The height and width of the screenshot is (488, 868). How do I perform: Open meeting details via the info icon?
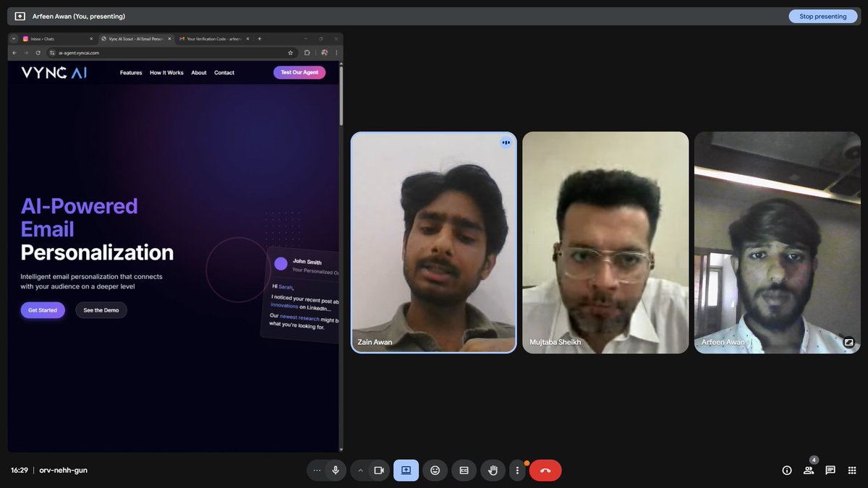coord(786,470)
